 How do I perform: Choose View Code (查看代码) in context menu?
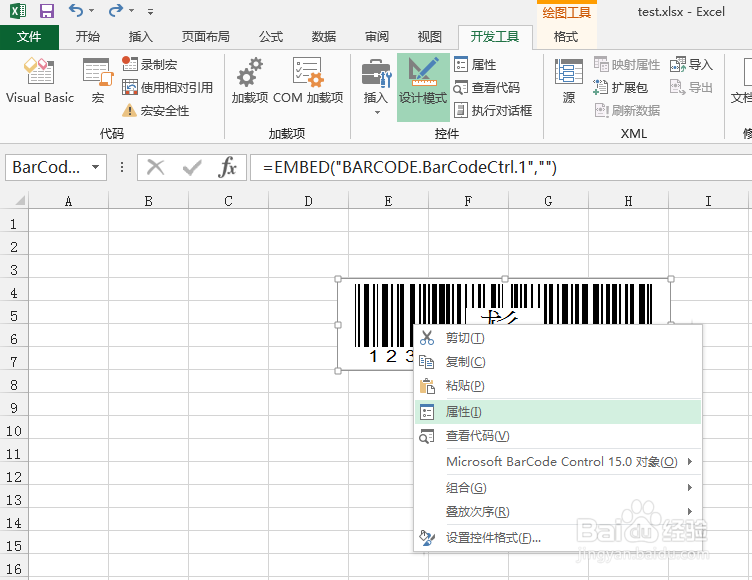tap(558, 436)
